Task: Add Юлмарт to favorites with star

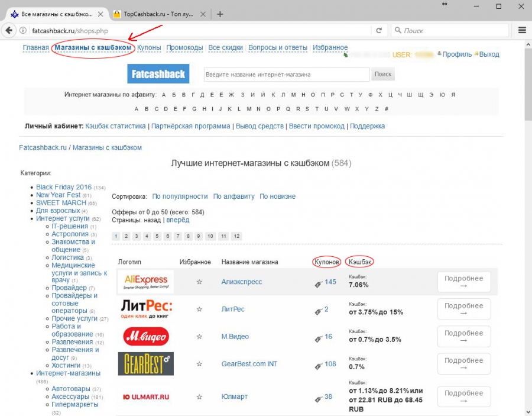Action: pyautogui.click(x=199, y=396)
